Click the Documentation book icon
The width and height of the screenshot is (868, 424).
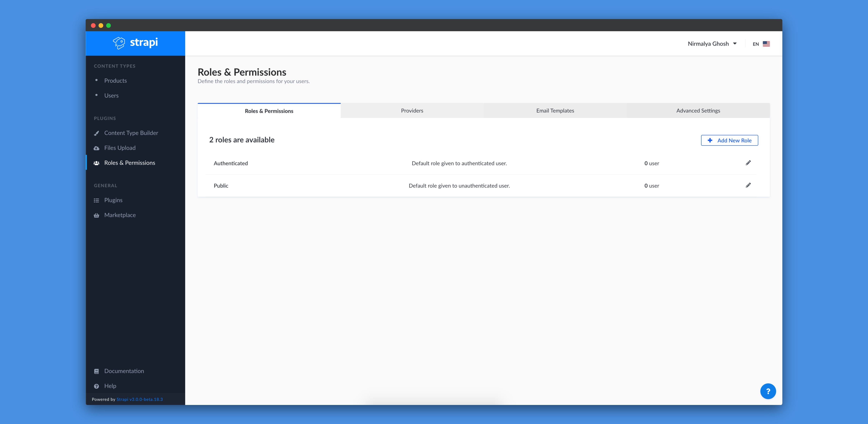(96, 371)
